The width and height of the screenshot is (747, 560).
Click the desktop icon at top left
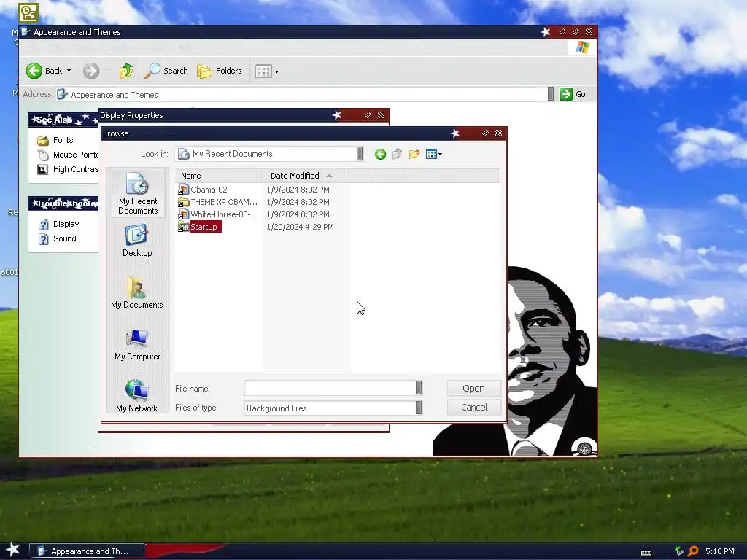tap(28, 13)
